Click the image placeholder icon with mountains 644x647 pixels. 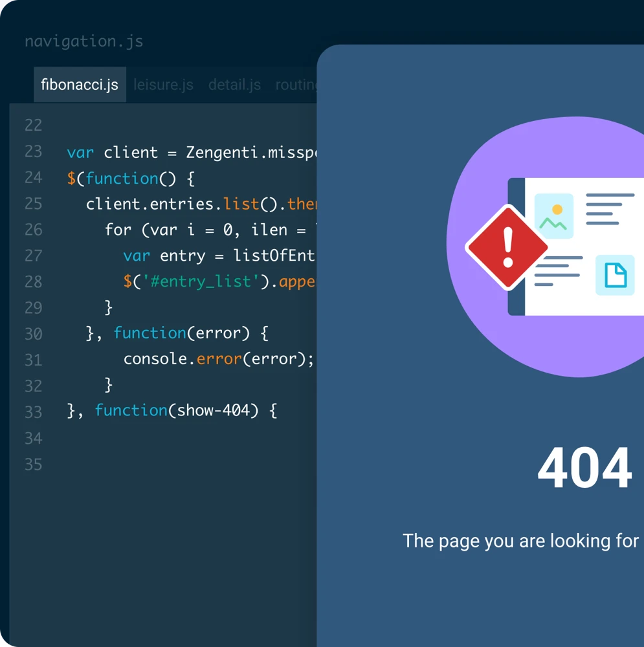pyautogui.click(x=553, y=216)
